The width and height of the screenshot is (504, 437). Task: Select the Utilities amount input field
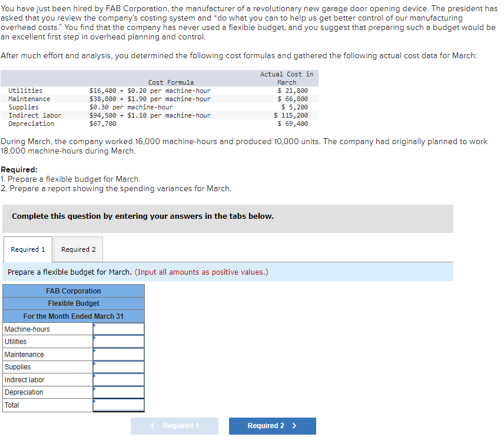click(x=118, y=342)
